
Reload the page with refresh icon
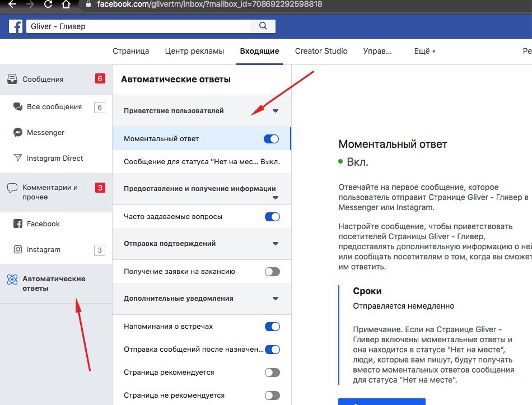tap(48, 4)
